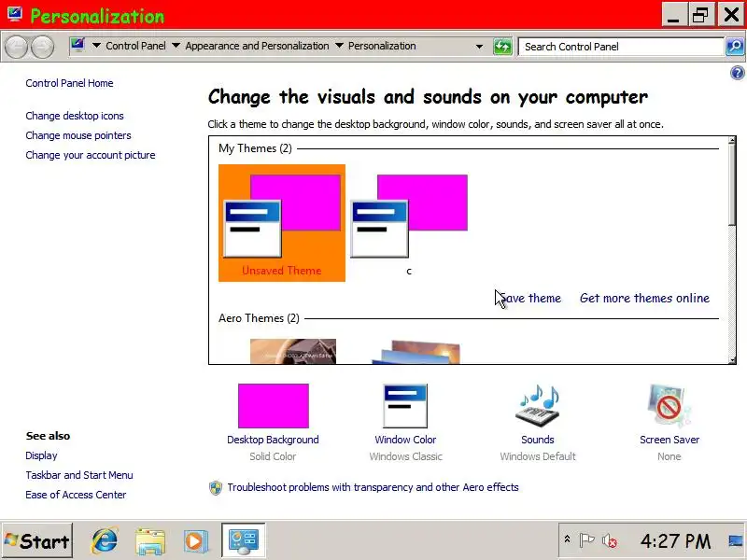Open Change desktop icons link
Screen dimensions: 747x560
pos(75,116)
